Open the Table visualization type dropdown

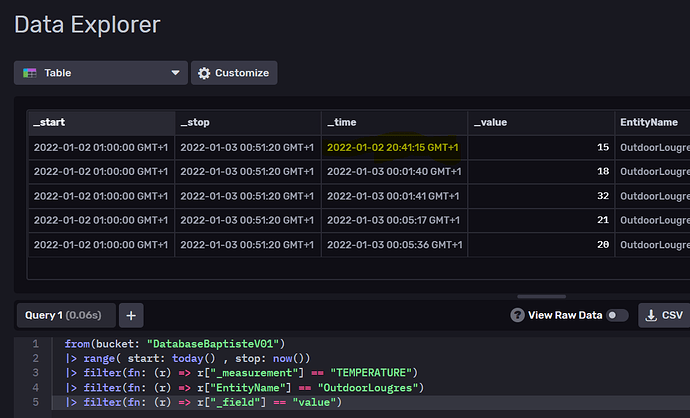pyautogui.click(x=101, y=73)
